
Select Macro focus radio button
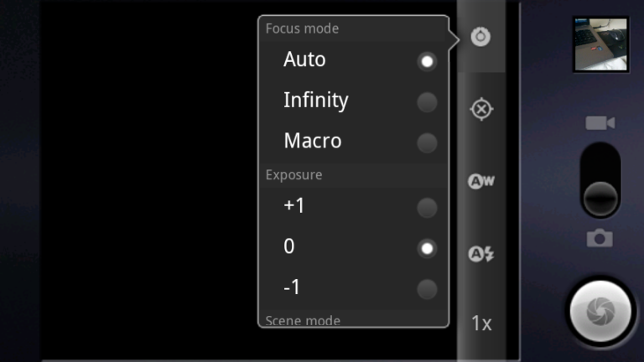tap(427, 142)
